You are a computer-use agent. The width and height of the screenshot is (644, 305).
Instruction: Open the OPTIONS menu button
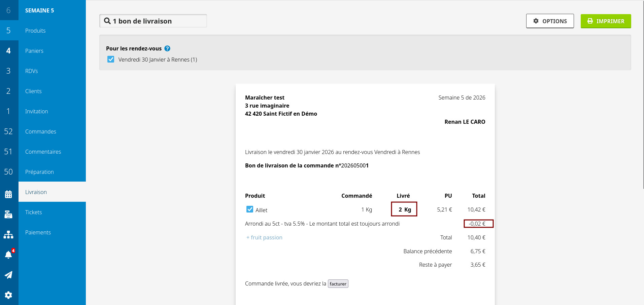(550, 21)
